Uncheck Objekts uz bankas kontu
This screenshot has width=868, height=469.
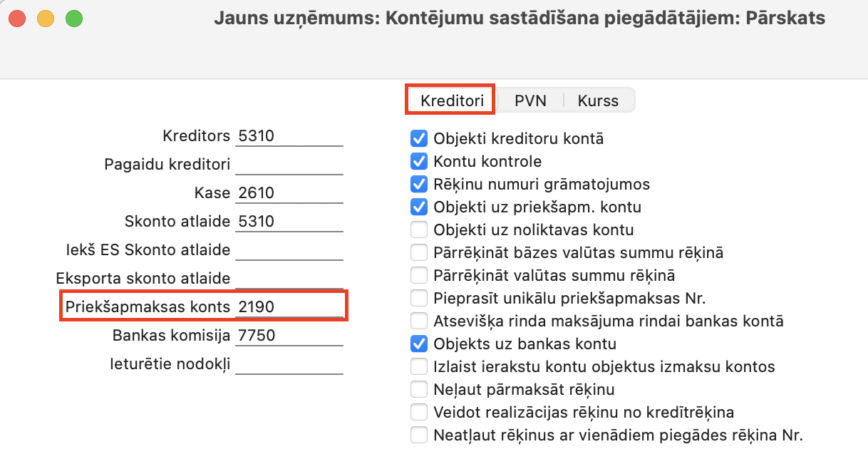click(x=419, y=344)
